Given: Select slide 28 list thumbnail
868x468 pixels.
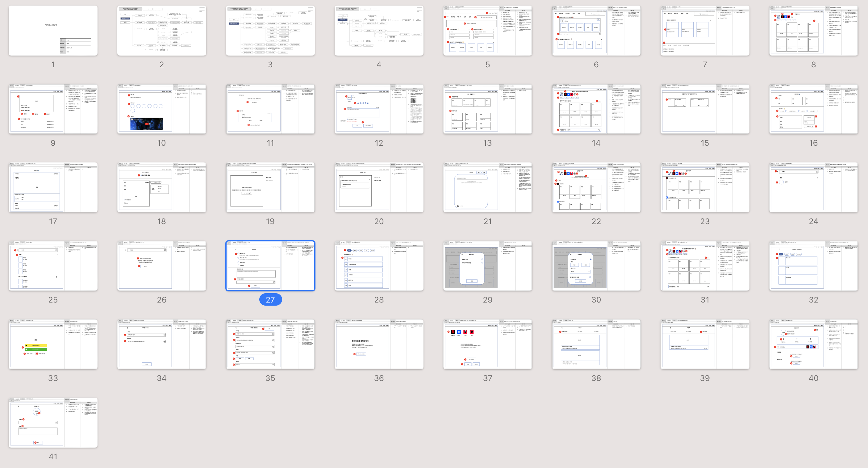Looking at the screenshot, I should [x=379, y=266].
